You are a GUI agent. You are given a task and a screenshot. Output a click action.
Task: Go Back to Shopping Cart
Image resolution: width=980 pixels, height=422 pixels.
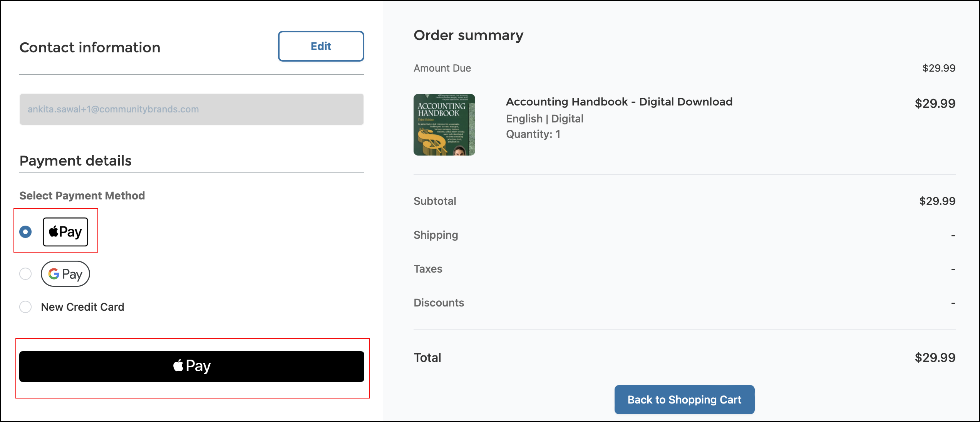pos(684,400)
